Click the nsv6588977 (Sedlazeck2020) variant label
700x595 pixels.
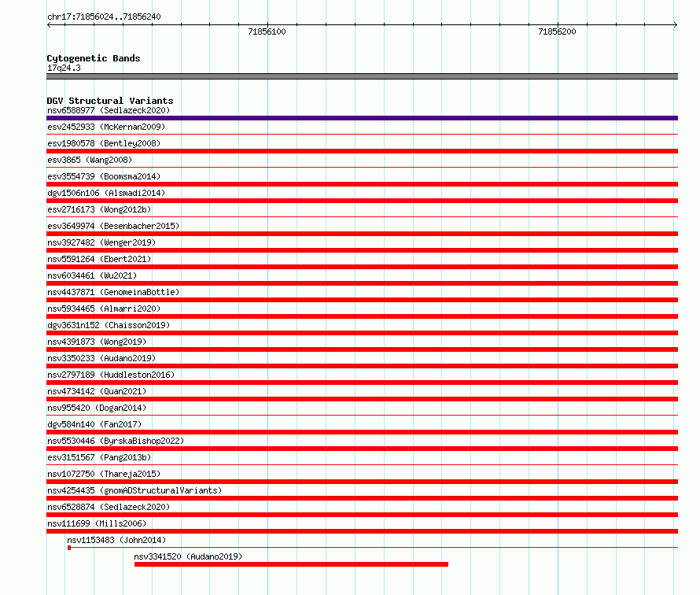(109, 110)
